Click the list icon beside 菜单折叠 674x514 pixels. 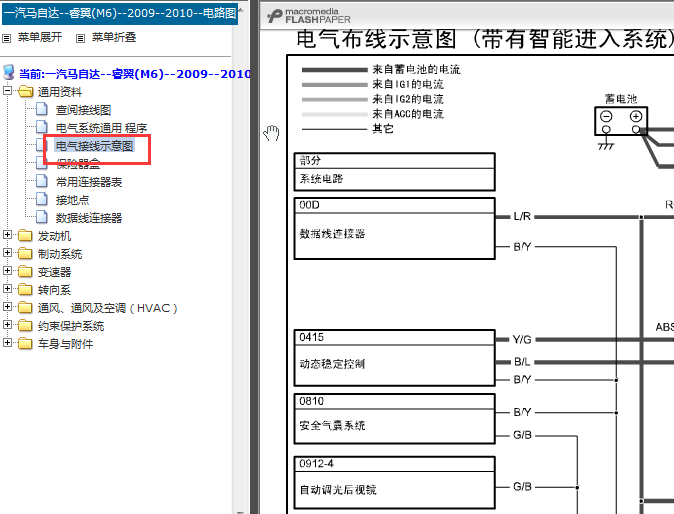pyautogui.click(x=80, y=38)
